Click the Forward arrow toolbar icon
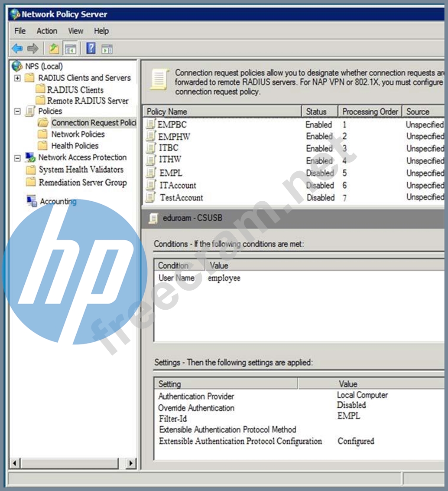The image size is (448, 491). coord(32,49)
